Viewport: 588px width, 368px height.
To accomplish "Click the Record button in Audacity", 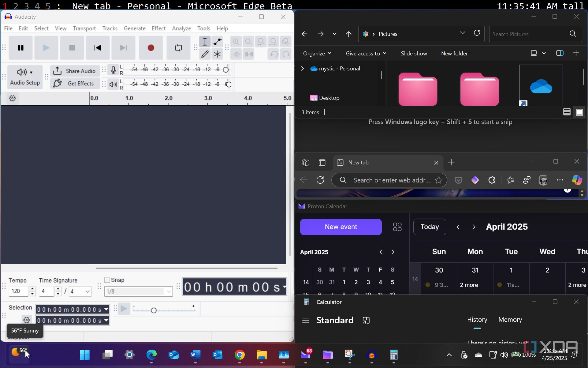I will (151, 48).
